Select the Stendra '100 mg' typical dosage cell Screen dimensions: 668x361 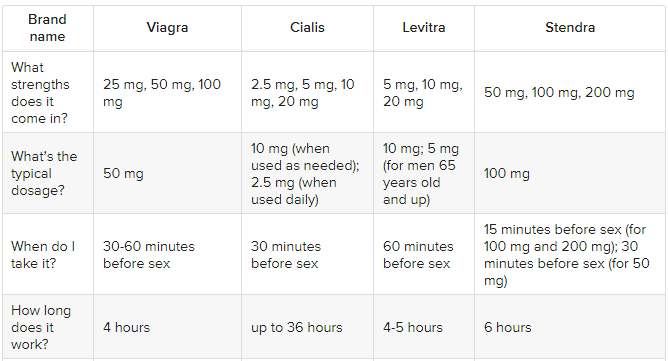click(x=570, y=173)
